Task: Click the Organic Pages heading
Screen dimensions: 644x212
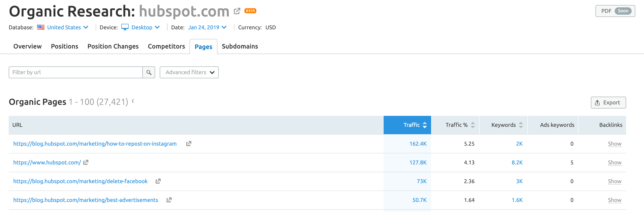Action: [38, 102]
